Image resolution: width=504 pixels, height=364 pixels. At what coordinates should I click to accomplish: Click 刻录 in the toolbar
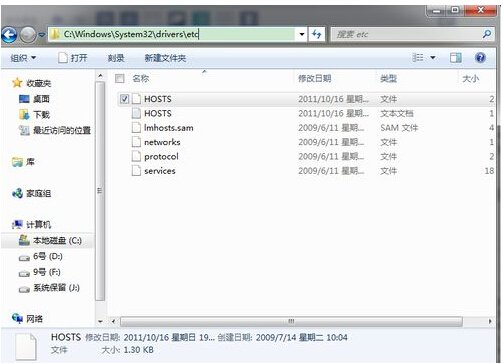(x=116, y=58)
